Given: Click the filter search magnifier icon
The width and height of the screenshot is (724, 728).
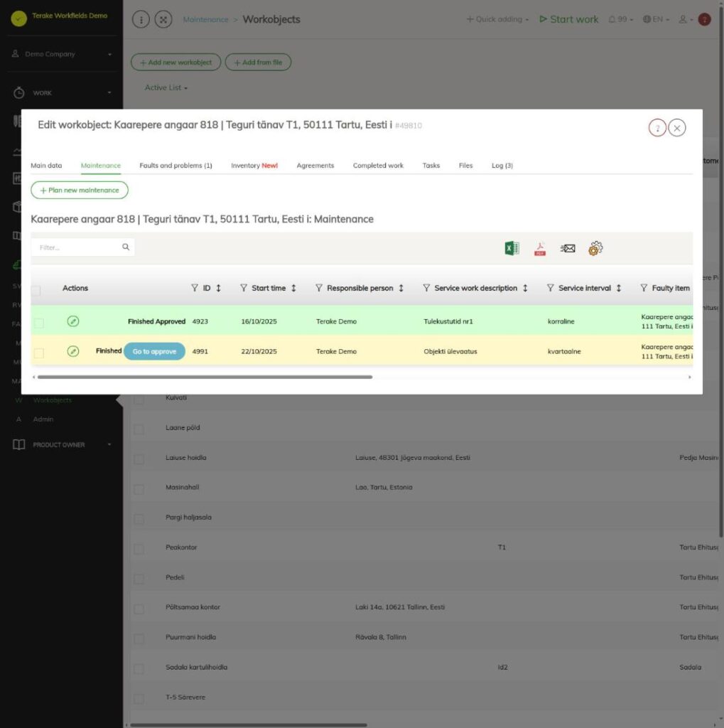Looking at the screenshot, I should 126,247.
